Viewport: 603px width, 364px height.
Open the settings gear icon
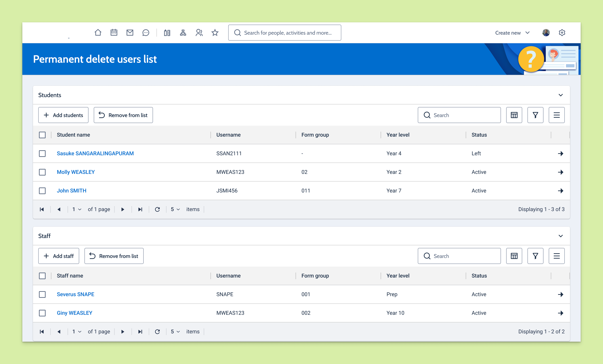(562, 33)
